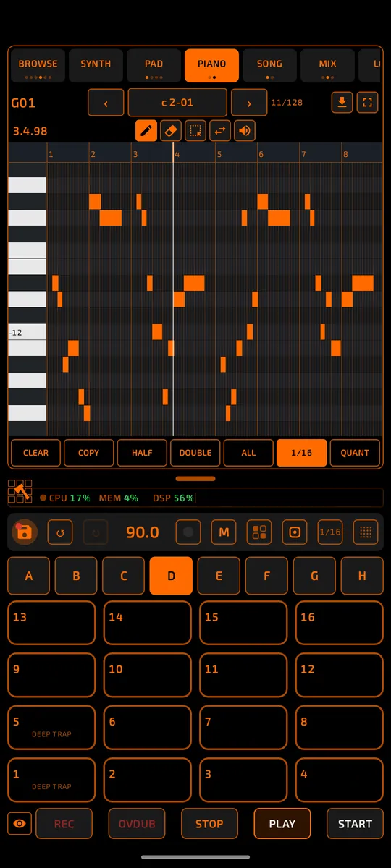Click the orange panel drag handle
The image size is (391, 868).
click(195, 478)
